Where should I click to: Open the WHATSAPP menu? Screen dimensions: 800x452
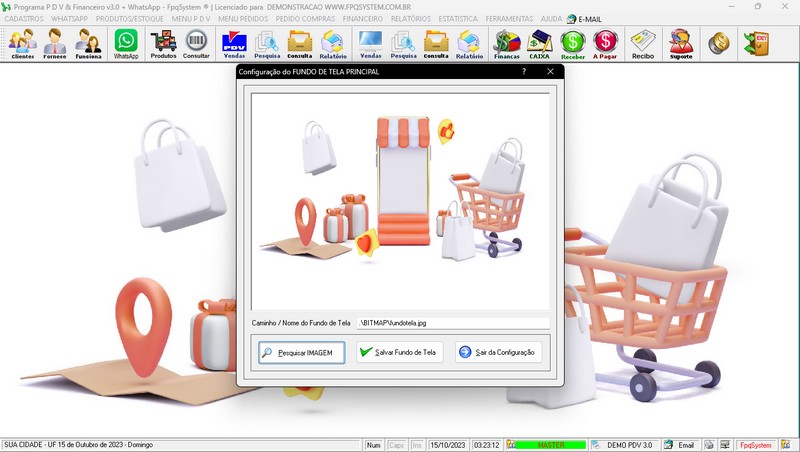click(69, 19)
